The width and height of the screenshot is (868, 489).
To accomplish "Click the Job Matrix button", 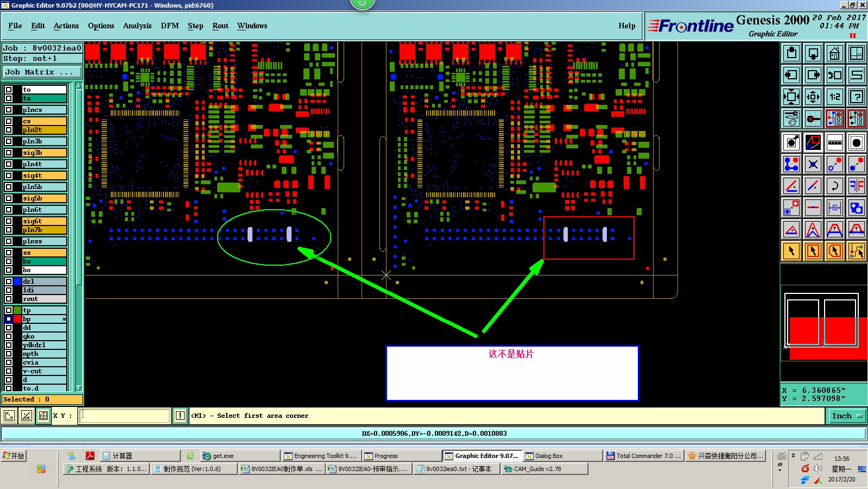I will point(42,72).
